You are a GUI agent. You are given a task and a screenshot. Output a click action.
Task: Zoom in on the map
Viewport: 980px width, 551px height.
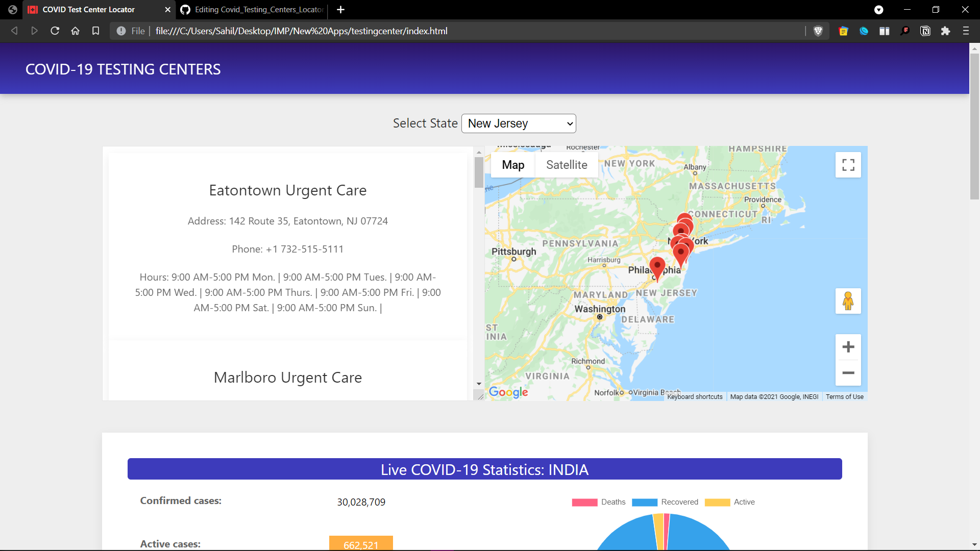click(848, 347)
